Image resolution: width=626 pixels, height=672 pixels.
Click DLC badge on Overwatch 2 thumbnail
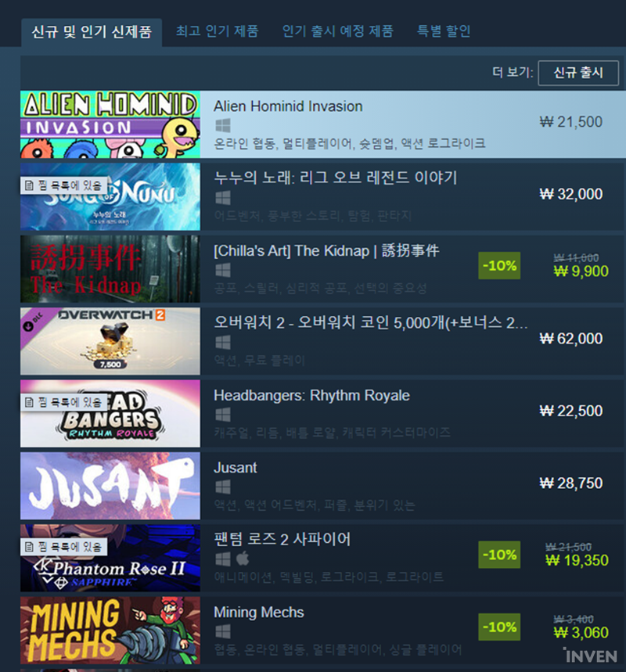pos(34,322)
